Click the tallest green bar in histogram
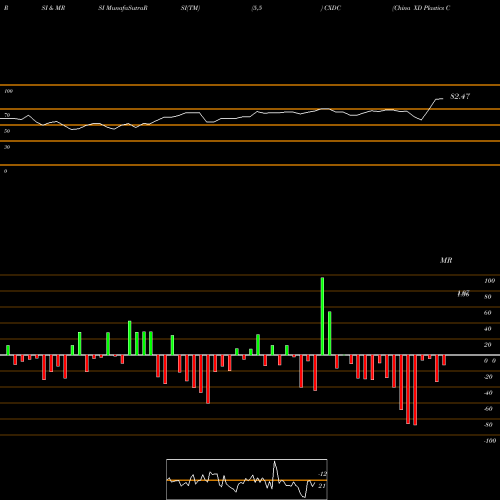 322,316
